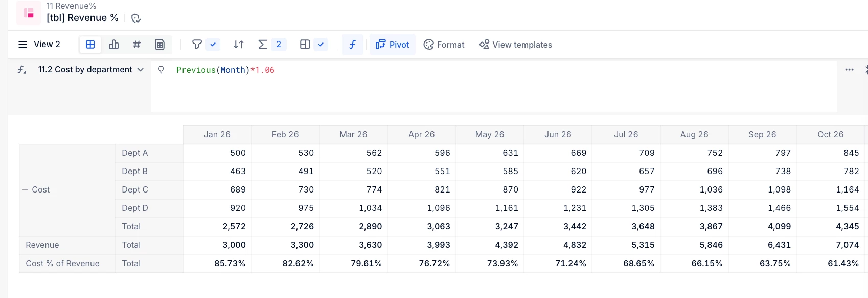Toggle the formula bar function icon

pos(353,45)
